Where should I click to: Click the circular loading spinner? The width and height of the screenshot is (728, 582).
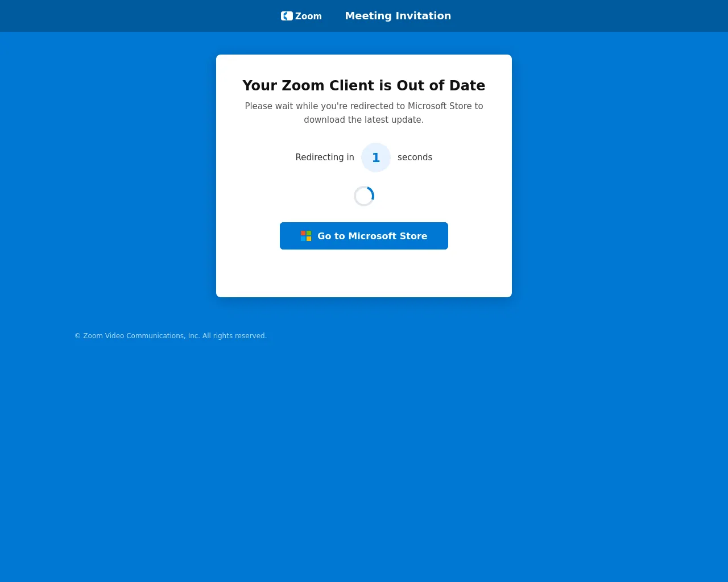[364, 196]
